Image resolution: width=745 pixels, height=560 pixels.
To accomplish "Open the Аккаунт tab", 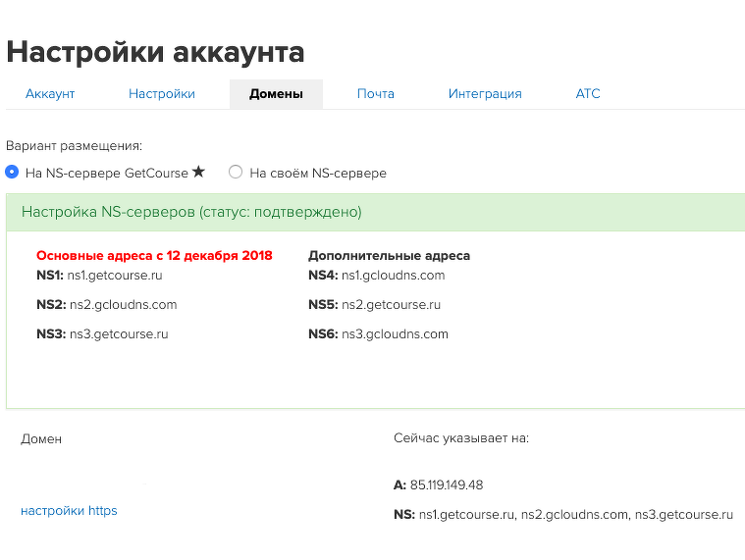I will click(50, 94).
